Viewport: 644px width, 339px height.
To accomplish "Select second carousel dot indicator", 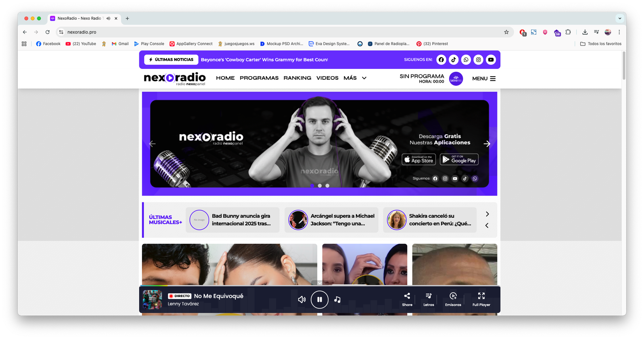I will pos(320,186).
